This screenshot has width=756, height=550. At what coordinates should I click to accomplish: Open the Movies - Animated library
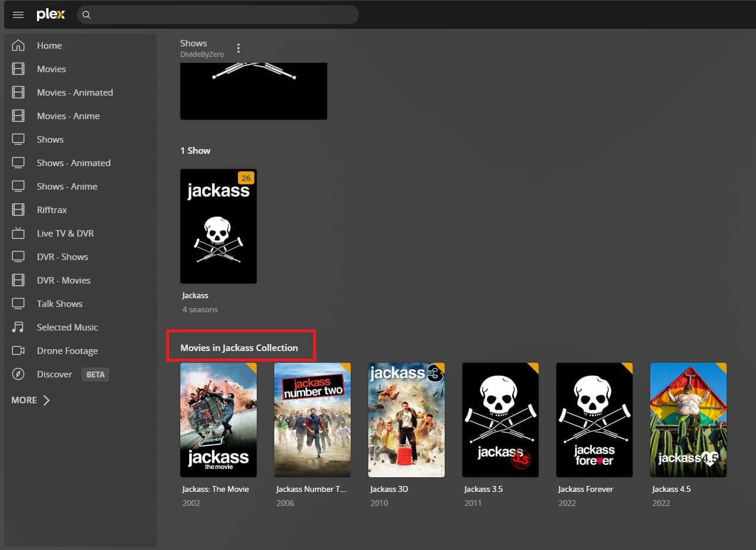click(75, 92)
